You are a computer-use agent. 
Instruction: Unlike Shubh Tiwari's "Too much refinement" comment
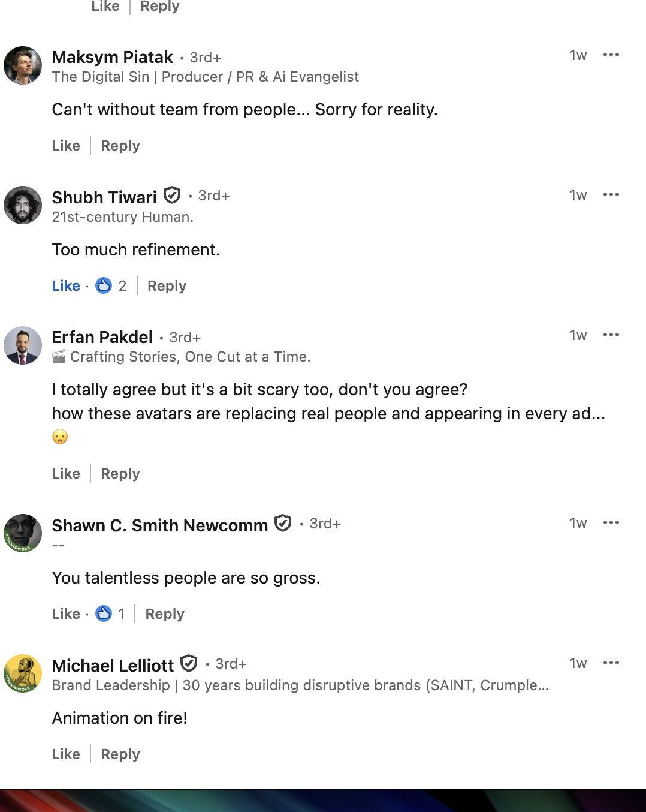[x=66, y=286]
